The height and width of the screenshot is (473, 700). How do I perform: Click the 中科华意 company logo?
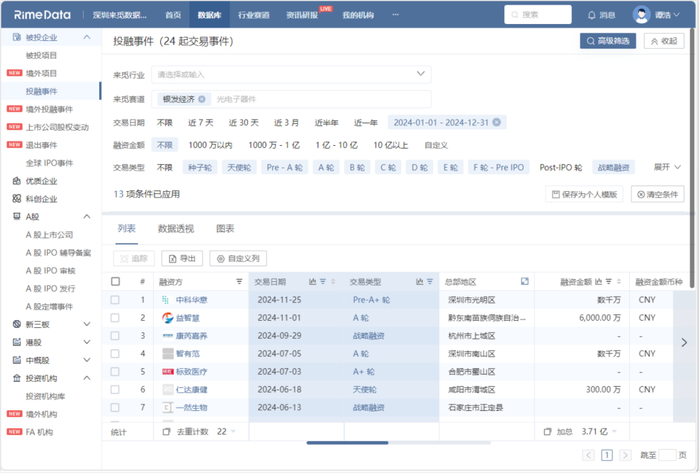[x=167, y=300]
